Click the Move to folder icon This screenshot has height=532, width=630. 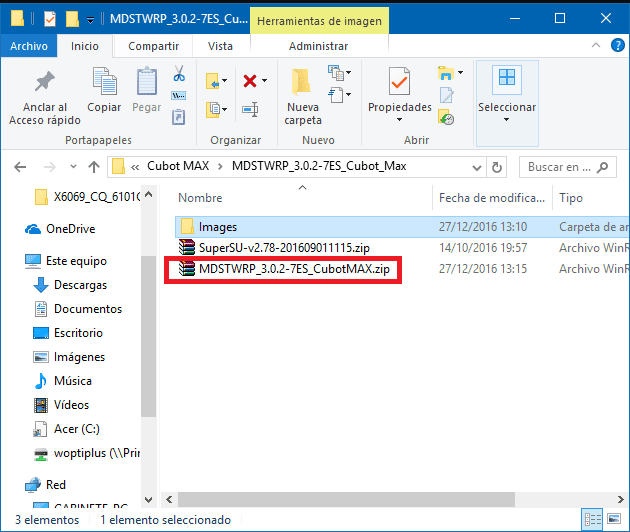pyautogui.click(x=213, y=81)
